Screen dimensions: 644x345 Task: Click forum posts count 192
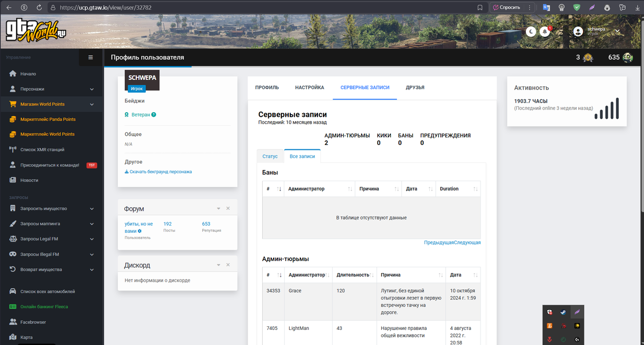coord(168,224)
